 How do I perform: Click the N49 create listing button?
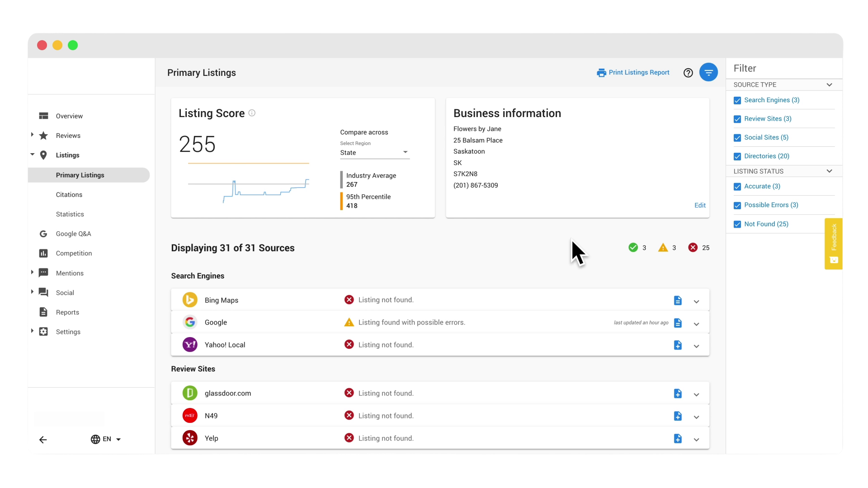click(677, 416)
